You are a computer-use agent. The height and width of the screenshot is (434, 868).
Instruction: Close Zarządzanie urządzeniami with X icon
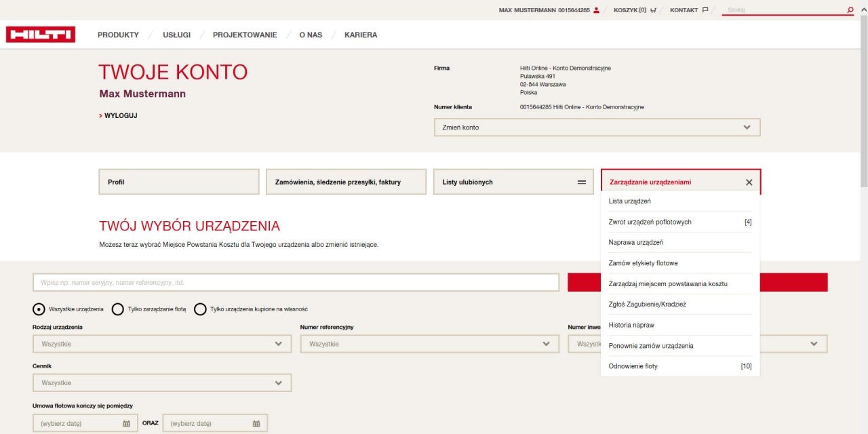pyautogui.click(x=749, y=182)
